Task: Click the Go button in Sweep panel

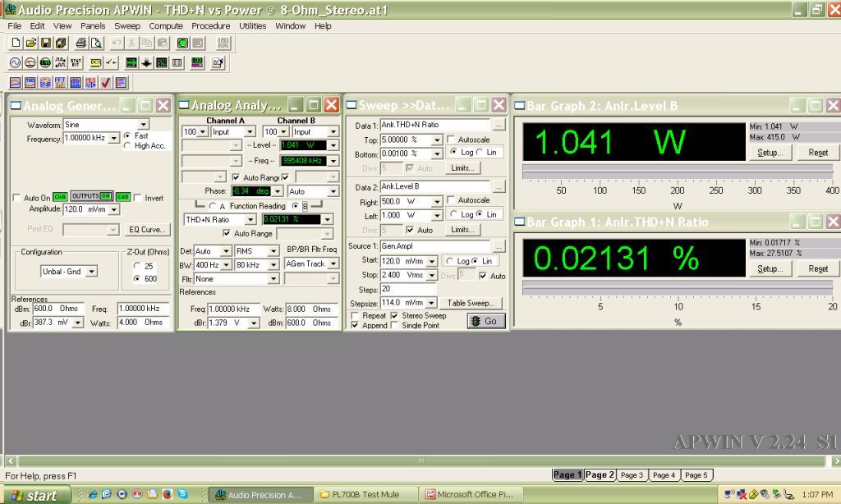Action: click(486, 321)
